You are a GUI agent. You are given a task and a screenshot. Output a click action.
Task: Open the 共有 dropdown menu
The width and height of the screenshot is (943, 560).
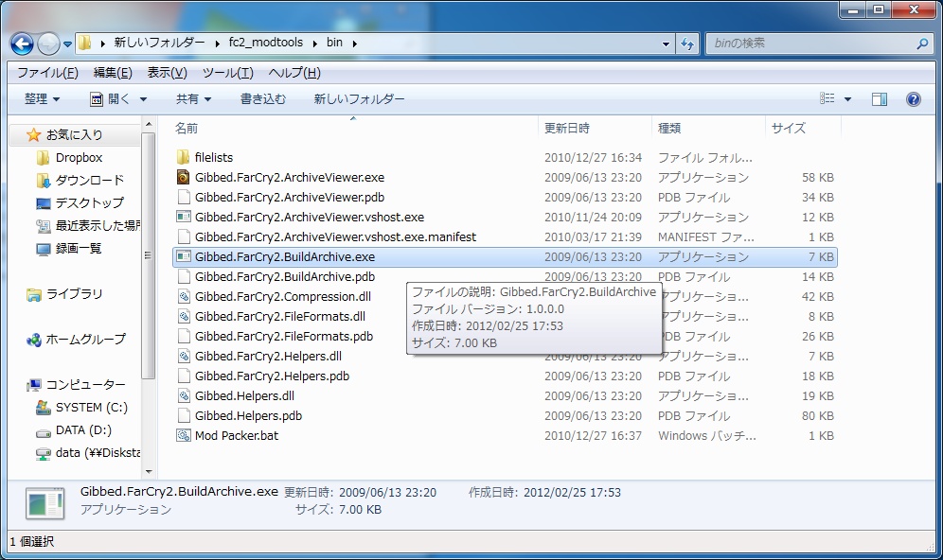pos(194,99)
